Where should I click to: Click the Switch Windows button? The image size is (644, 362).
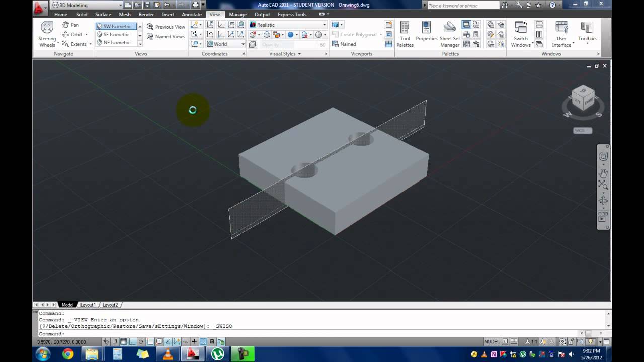click(x=521, y=34)
